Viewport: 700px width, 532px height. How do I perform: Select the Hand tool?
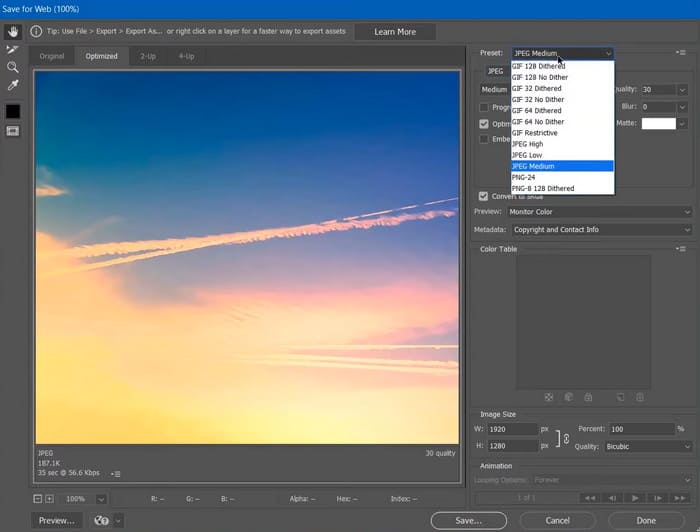[x=13, y=31]
